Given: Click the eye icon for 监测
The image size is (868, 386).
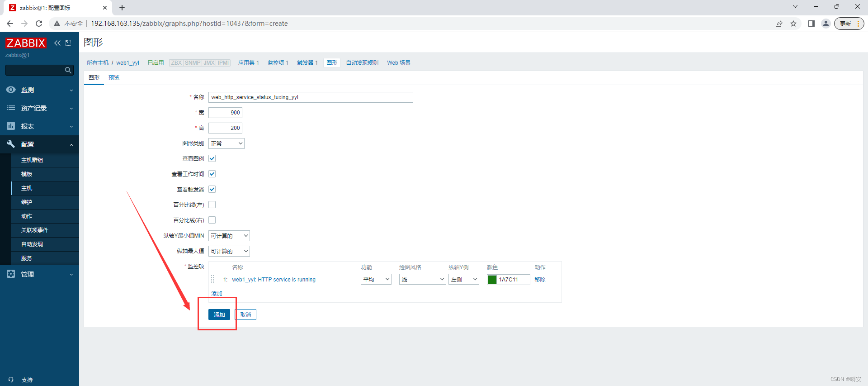Looking at the screenshot, I should pyautogui.click(x=11, y=90).
